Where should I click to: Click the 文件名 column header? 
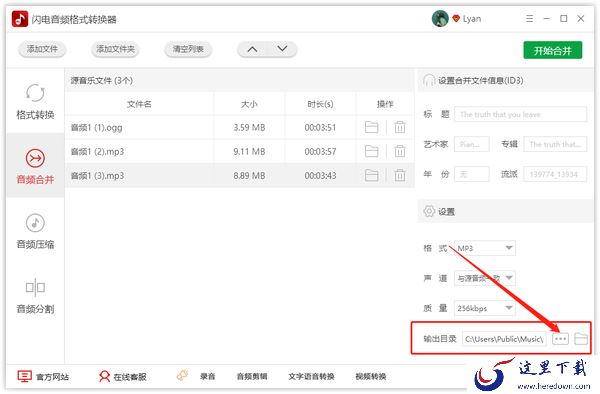[139, 104]
